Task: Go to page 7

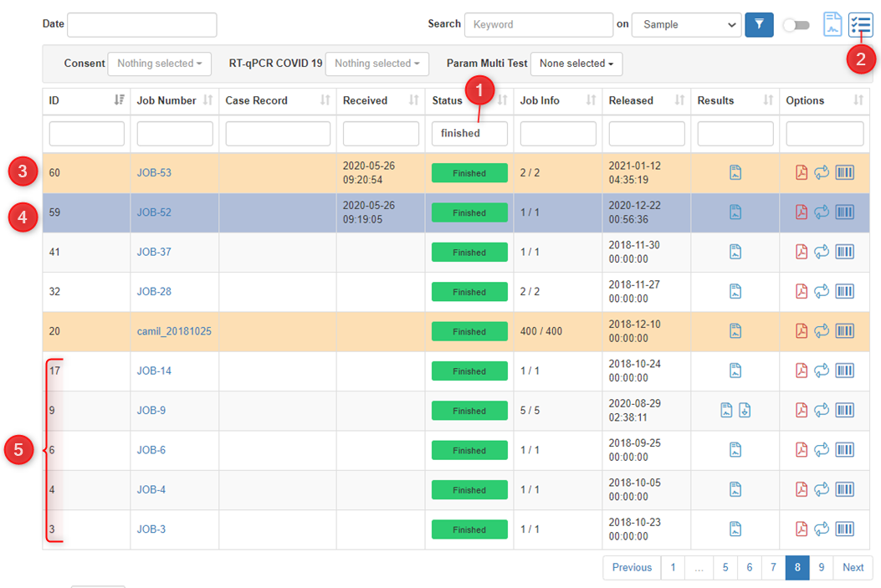Action: (x=774, y=567)
